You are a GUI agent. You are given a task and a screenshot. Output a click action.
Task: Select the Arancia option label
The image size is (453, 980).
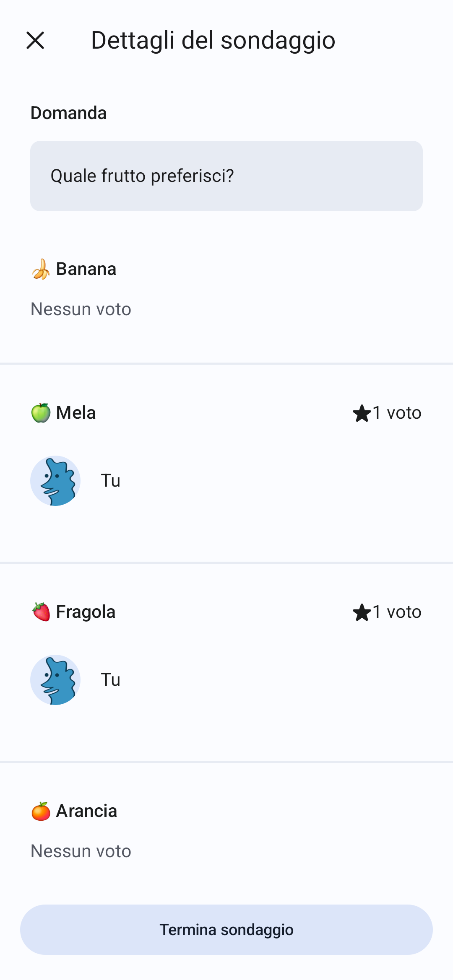(x=86, y=811)
